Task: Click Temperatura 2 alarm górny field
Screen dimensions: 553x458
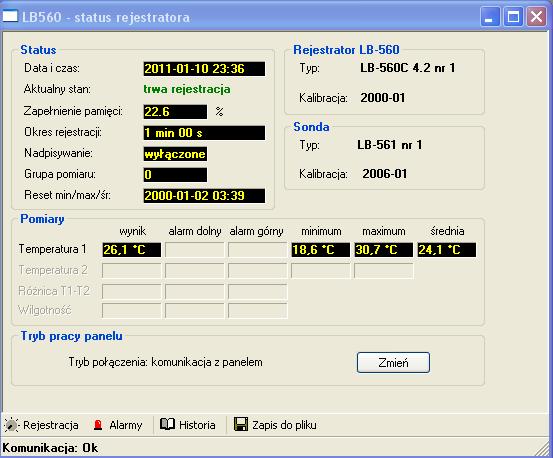Action: coord(257,270)
